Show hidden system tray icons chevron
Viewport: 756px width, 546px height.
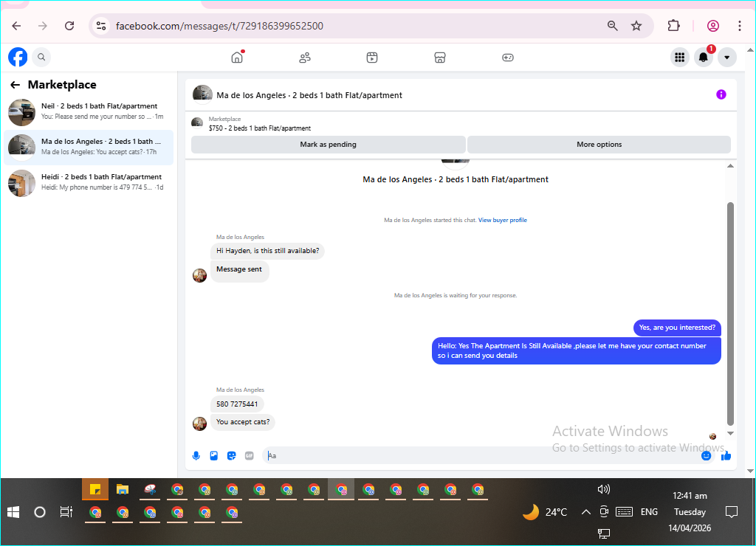click(585, 512)
